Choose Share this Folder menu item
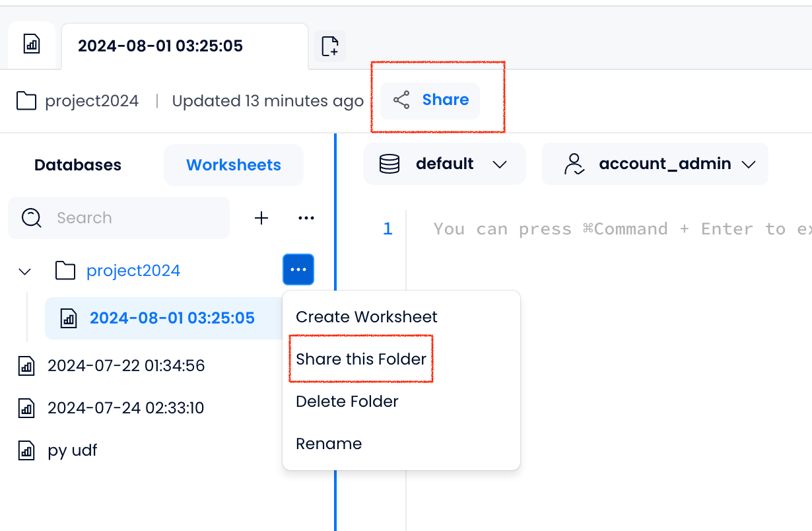The width and height of the screenshot is (812, 531). tap(361, 359)
